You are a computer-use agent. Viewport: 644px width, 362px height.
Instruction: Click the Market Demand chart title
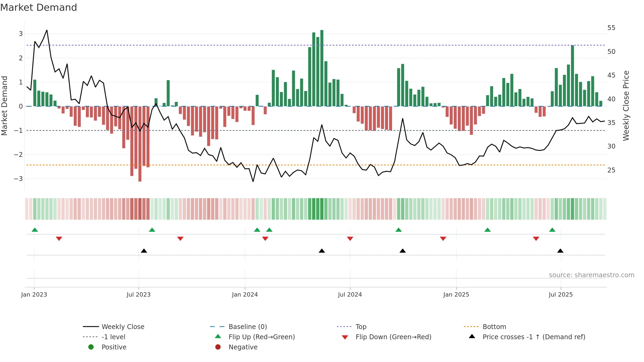click(x=39, y=8)
